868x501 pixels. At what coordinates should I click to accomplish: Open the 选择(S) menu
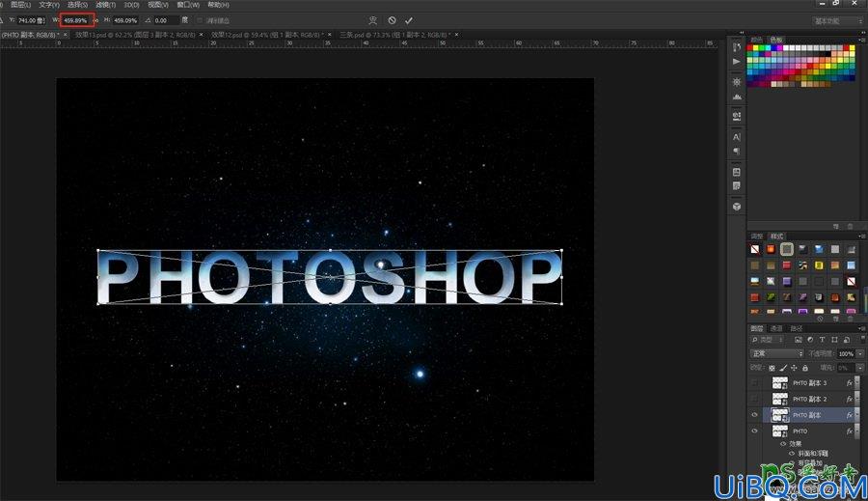(x=77, y=5)
